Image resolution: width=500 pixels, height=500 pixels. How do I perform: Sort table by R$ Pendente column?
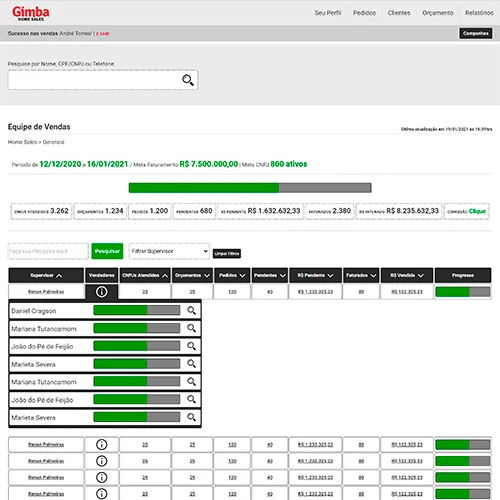(316, 275)
